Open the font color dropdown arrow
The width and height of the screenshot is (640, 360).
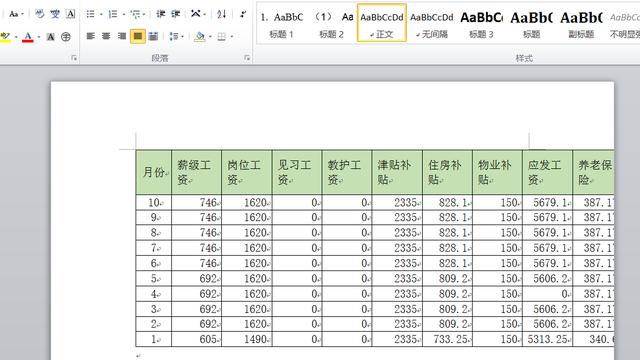point(39,37)
